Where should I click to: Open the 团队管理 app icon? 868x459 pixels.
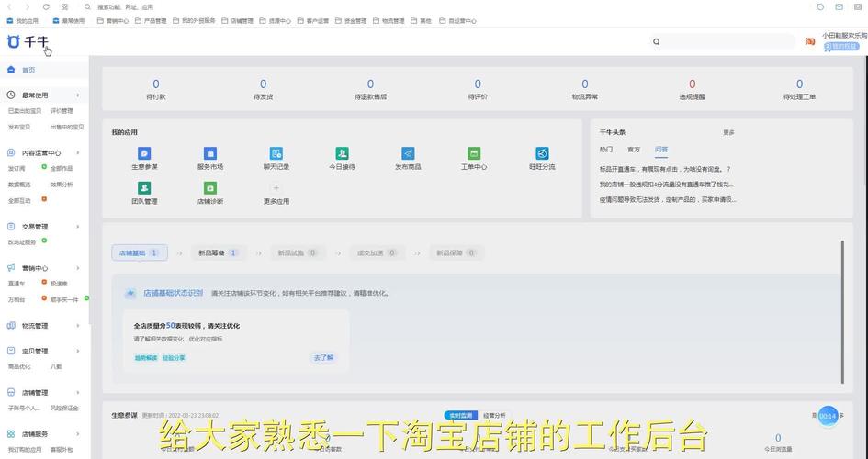144,188
